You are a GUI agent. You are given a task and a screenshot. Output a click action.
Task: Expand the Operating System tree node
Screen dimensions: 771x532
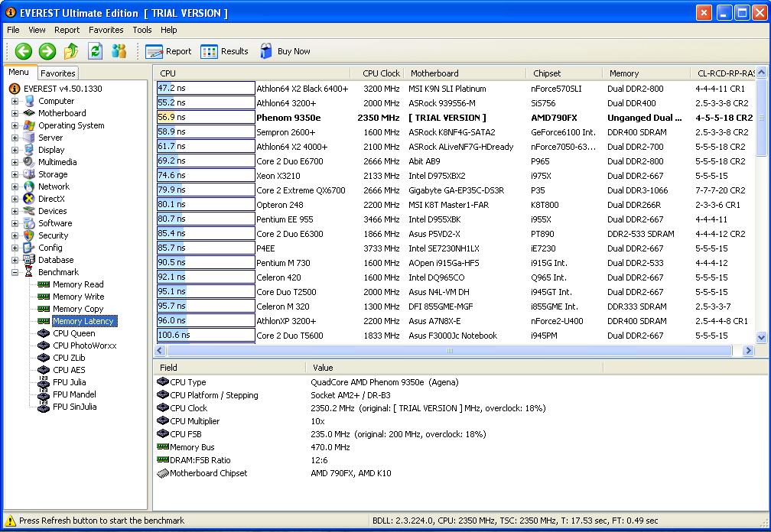click(15, 126)
